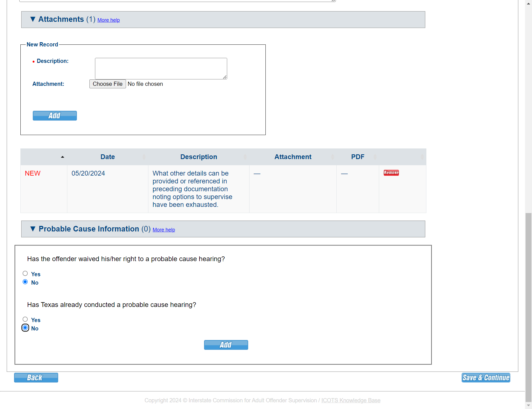Click the Description textarea resize handle

(225, 77)
